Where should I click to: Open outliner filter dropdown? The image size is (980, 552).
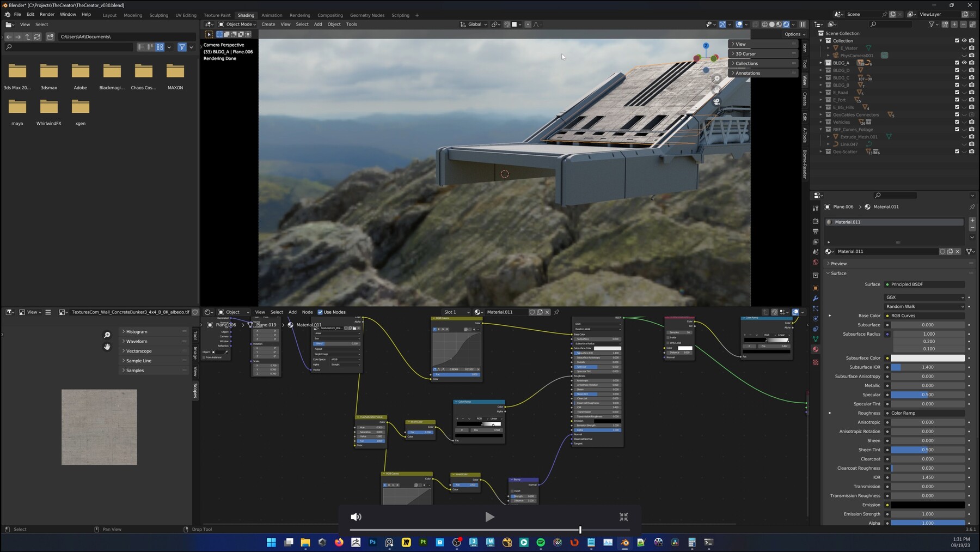coord(933,24)
